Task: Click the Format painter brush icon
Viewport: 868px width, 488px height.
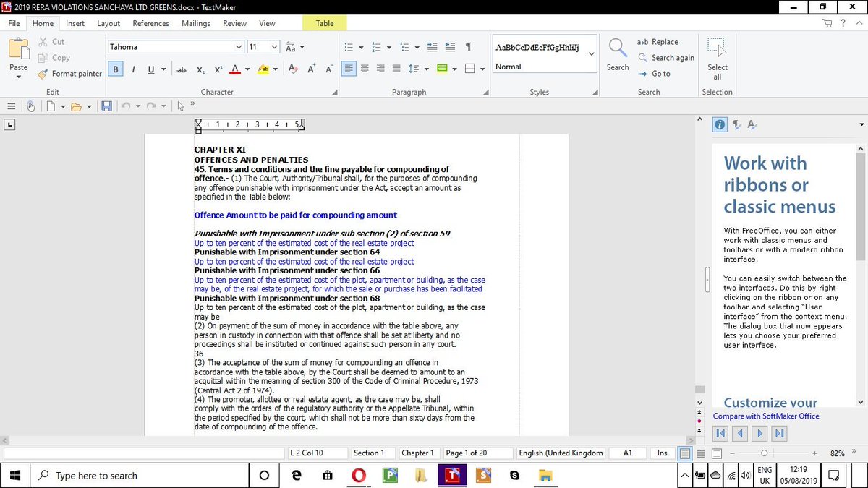Action: [43, 73]
